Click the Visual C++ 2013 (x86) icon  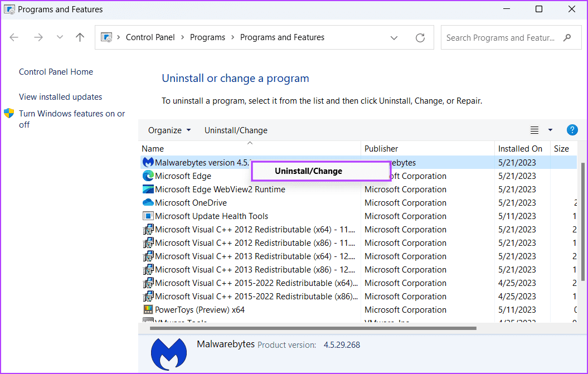[148, 269]
